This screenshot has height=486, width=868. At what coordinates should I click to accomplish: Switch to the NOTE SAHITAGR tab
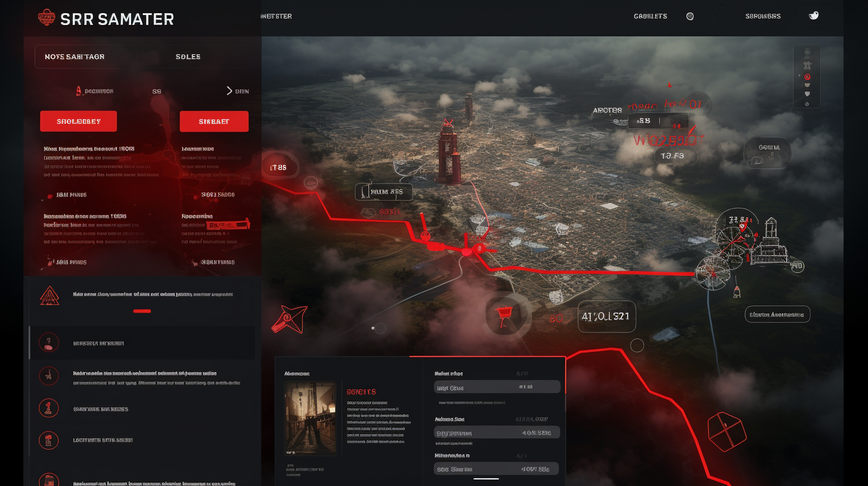(x=75, y=57)
